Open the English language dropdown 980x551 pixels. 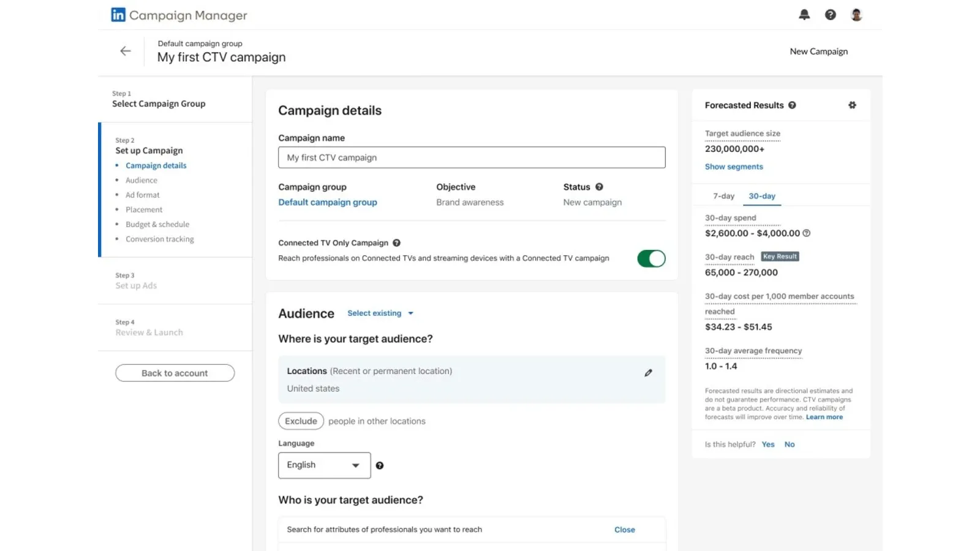click(x=324, y=465)
